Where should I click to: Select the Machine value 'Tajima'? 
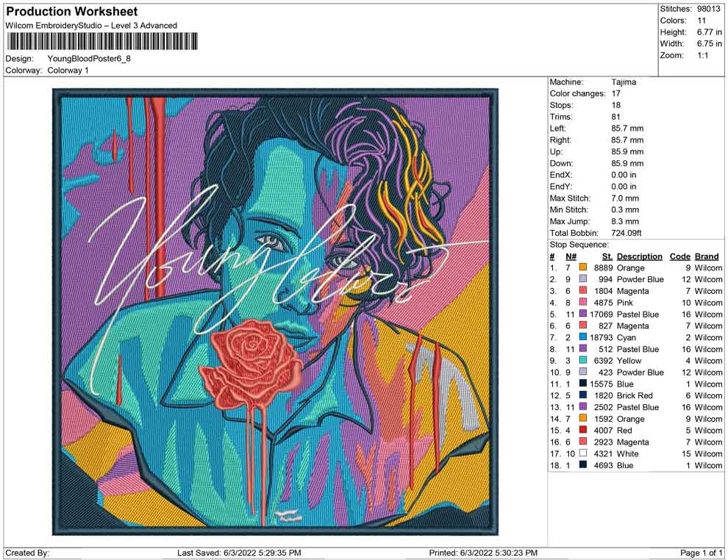pos(624,82)
